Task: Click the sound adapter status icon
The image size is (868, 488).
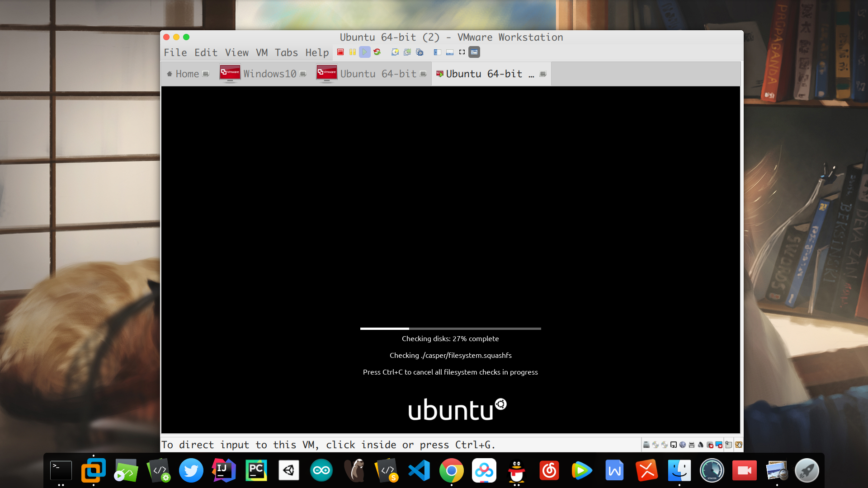Action: pos(700,446)
